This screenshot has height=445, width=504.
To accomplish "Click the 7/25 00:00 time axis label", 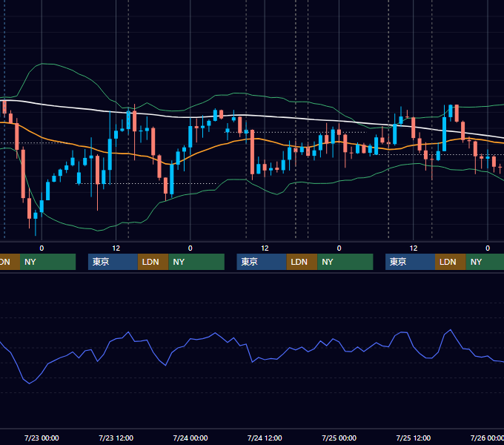I will click(339, 438).
